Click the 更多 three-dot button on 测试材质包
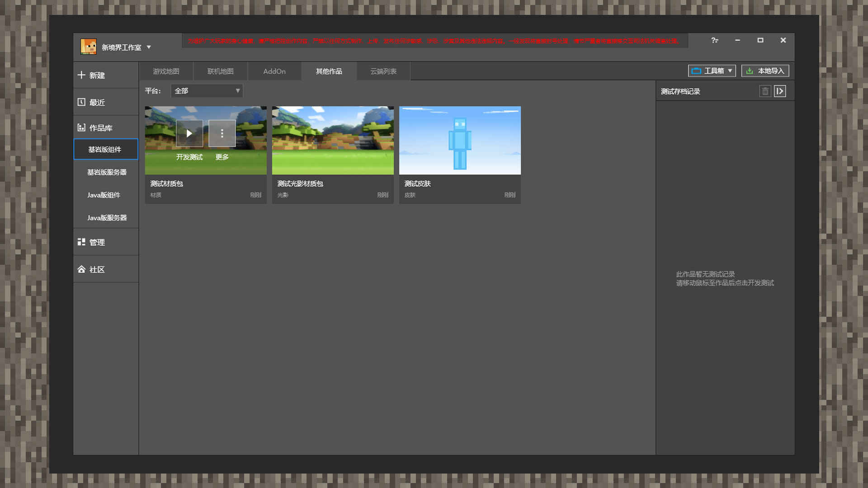 click(x=222, y=133)
